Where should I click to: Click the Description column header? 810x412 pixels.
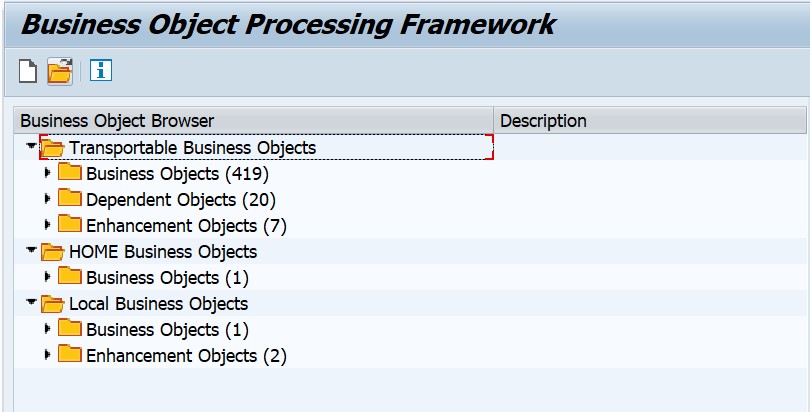coord(650,121)
